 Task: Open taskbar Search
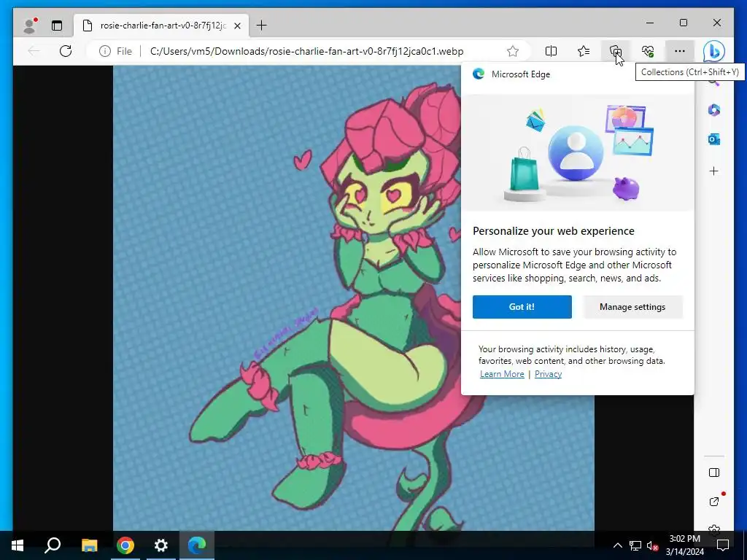pos(53,545)
